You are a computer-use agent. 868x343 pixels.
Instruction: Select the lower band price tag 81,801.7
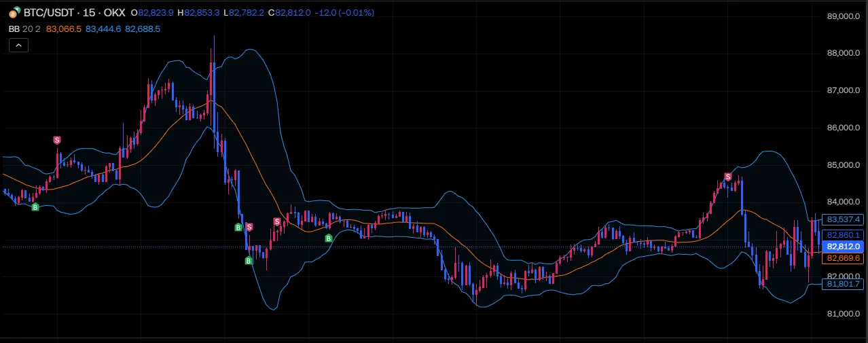tap(843, 284)
